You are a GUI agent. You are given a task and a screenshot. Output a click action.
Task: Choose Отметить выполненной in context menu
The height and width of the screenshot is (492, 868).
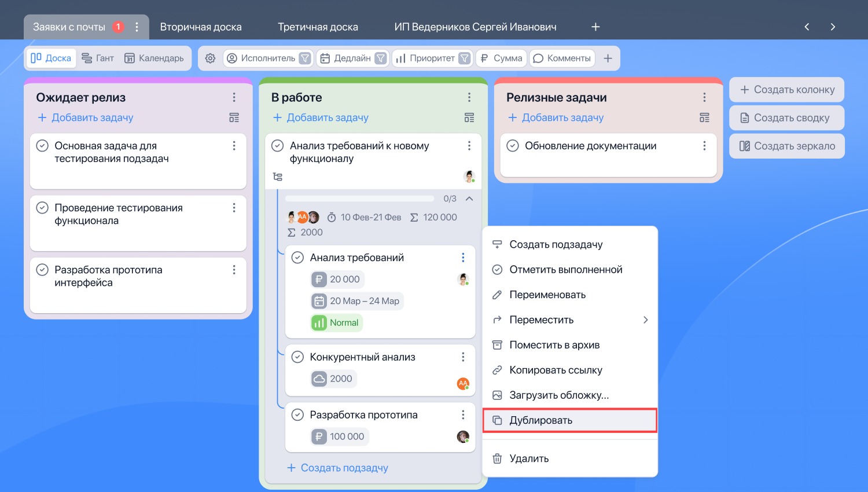click(570, 270)
